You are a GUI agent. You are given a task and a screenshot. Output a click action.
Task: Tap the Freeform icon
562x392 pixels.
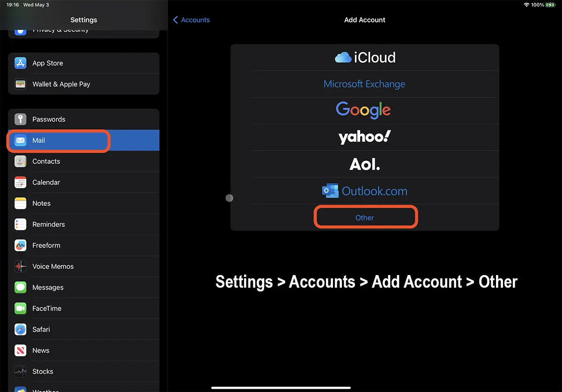point(20,246)
